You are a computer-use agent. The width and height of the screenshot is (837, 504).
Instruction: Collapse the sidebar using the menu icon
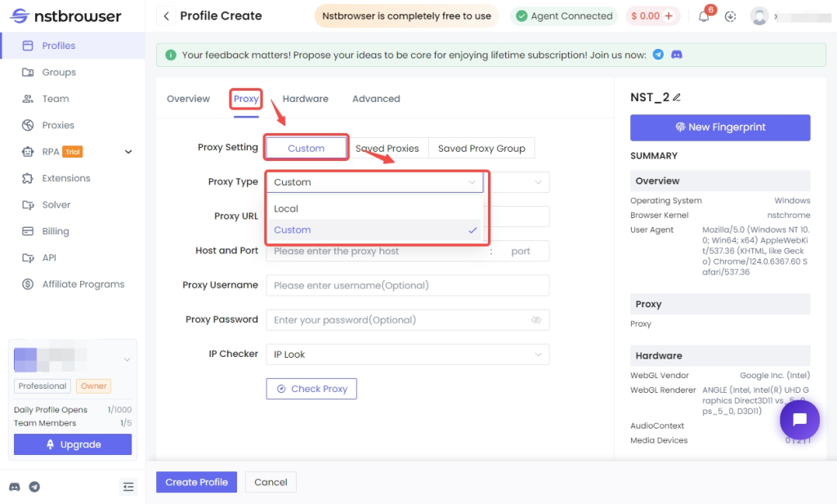128,486
